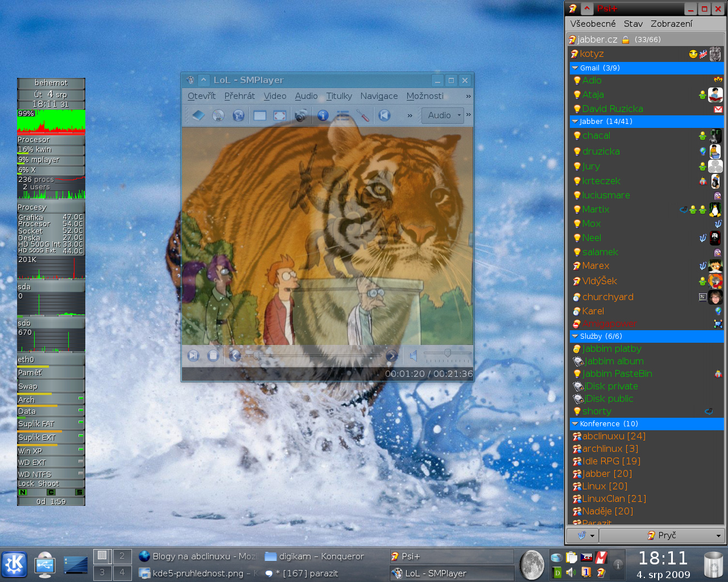Open the SMPlayer playlist icon
Viewport: 728px width, 582px height.
point(343,115)
